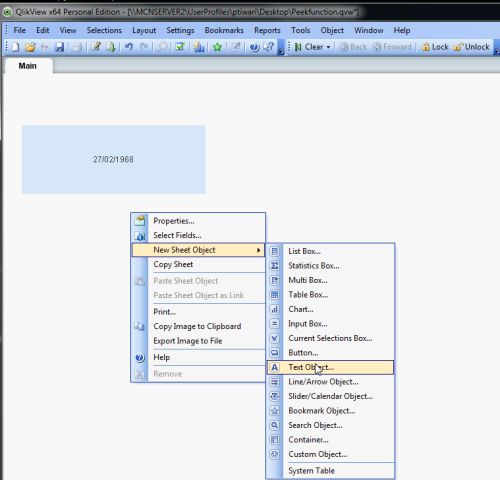Click the text object showing 27/02/1968
This screenshot has width=500, height=480.
coord(113,159)
